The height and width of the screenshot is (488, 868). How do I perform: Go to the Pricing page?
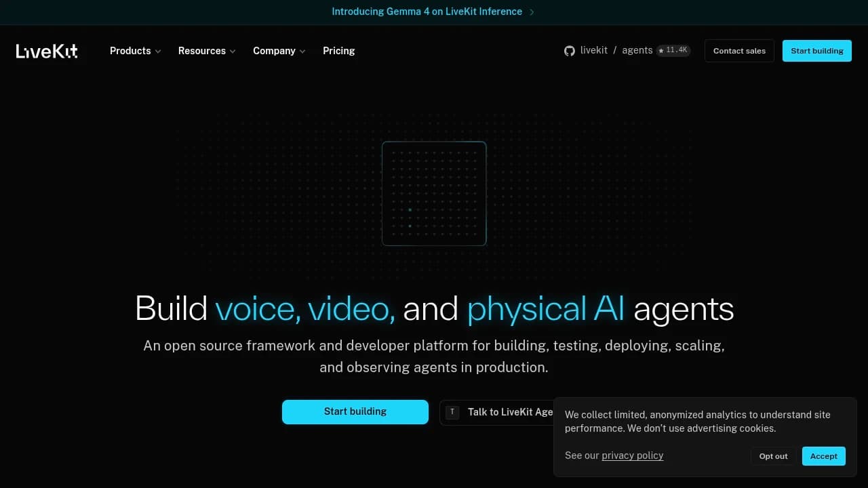click(x=339, y=51)
